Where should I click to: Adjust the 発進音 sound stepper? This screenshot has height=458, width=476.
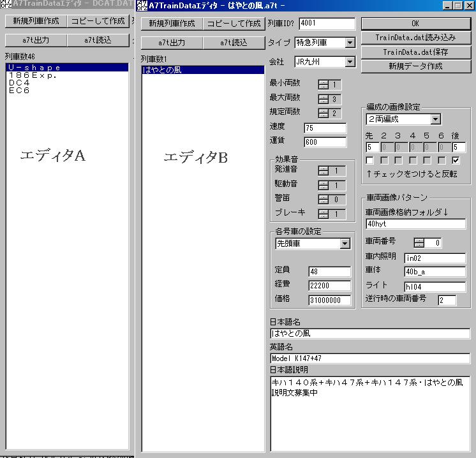(x=324, y=171)
